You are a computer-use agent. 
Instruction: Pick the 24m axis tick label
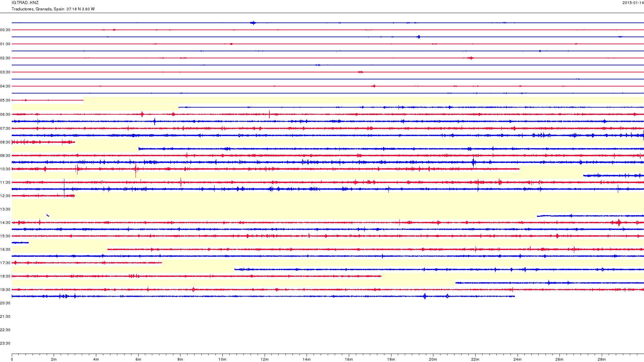[x=518, y=359]
